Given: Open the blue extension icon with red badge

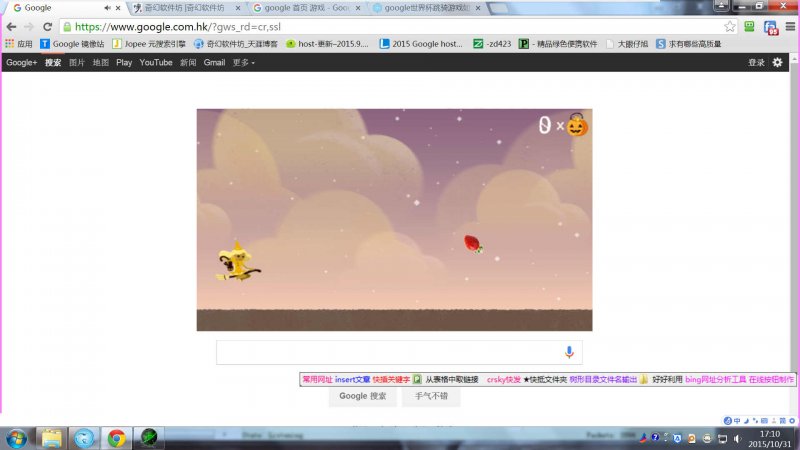Looking at the screenshot, I should 770,28.
